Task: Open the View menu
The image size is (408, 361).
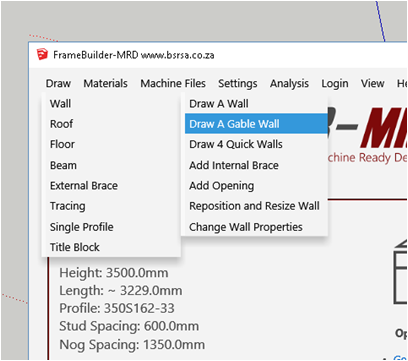Action: click(x=373, y=83)
